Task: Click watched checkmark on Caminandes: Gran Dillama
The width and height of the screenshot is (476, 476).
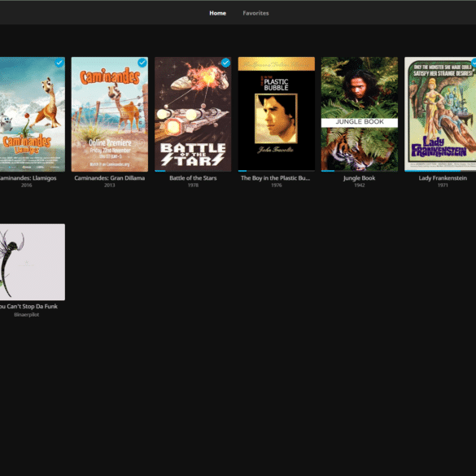Action: [142, 63]
